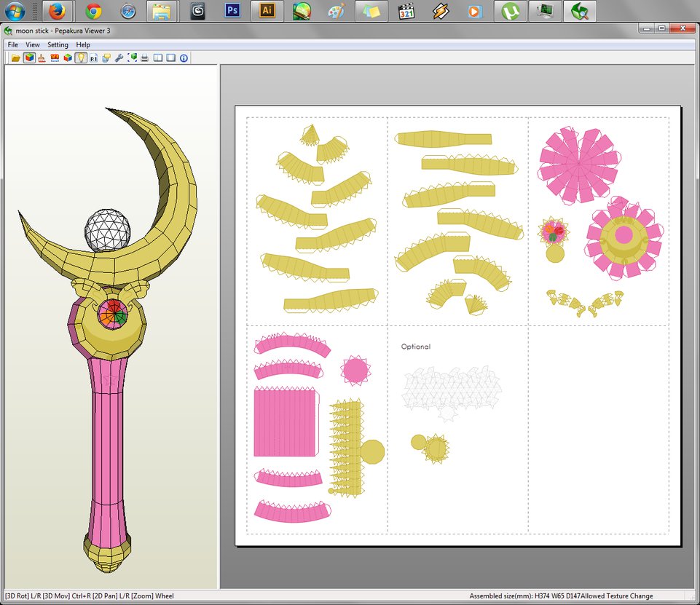The image size is (700, 605).
Task: Open Media Player Classic 321 icon
Action: (x=406, y=11)
